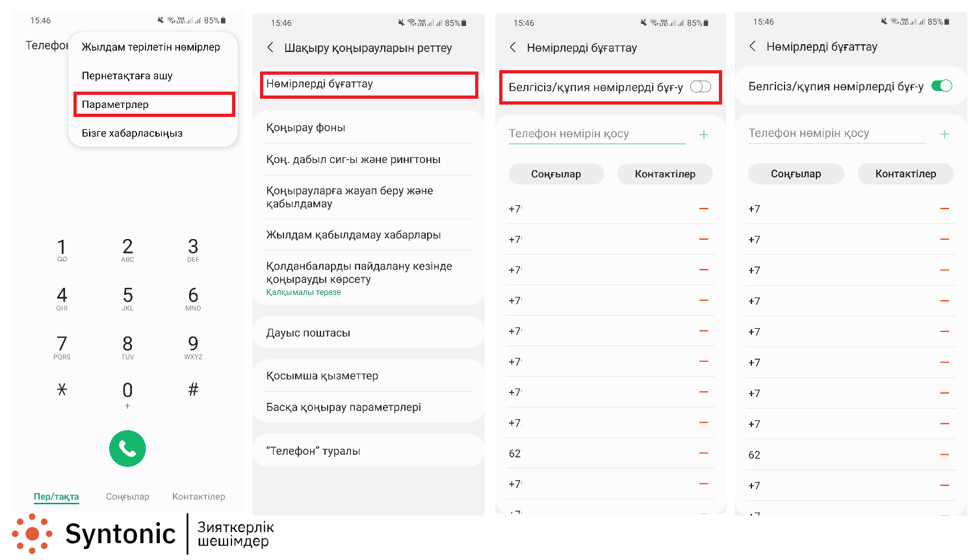
Task: Tap the 9 WXYZ key on the keypad
Action: coord(193,348)
